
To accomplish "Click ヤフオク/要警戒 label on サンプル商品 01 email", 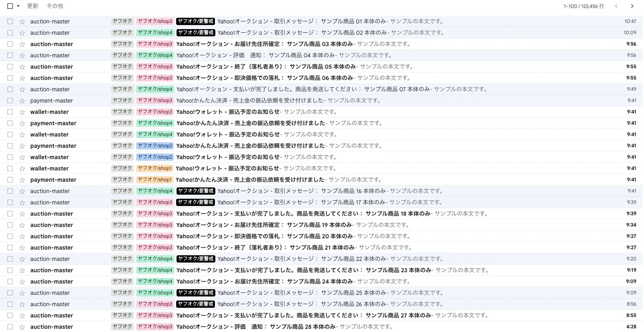I will click(196, 21).
